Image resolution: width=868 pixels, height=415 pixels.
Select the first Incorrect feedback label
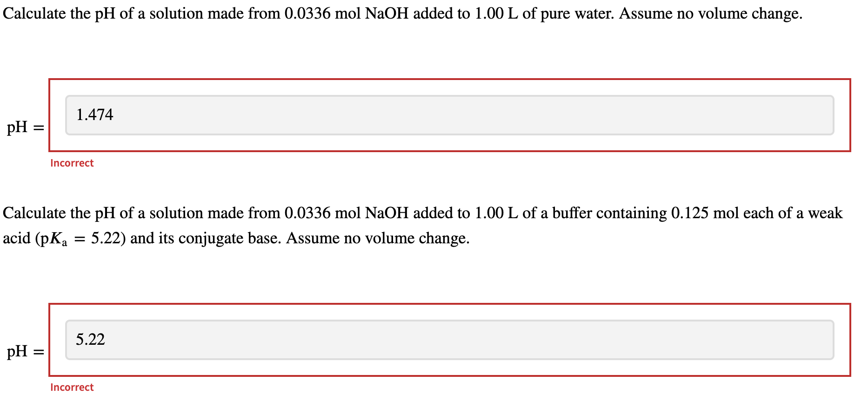coord(72,163)
